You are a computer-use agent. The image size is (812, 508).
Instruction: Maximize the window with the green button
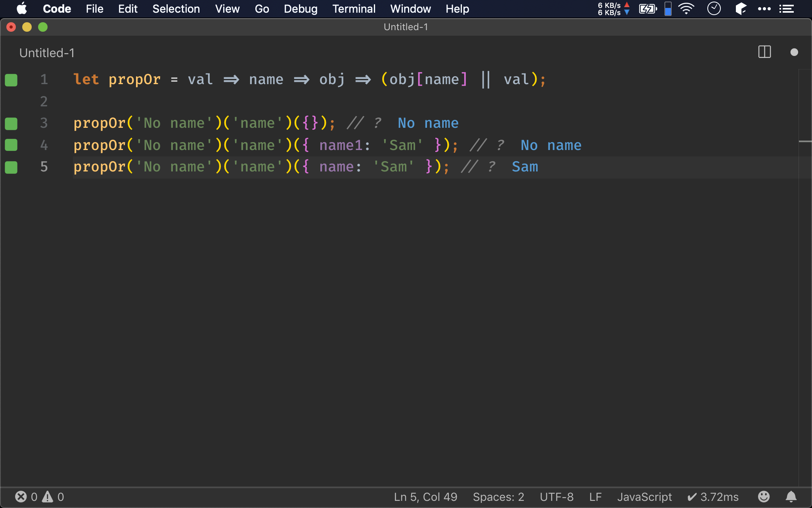(x=43, y=27)
